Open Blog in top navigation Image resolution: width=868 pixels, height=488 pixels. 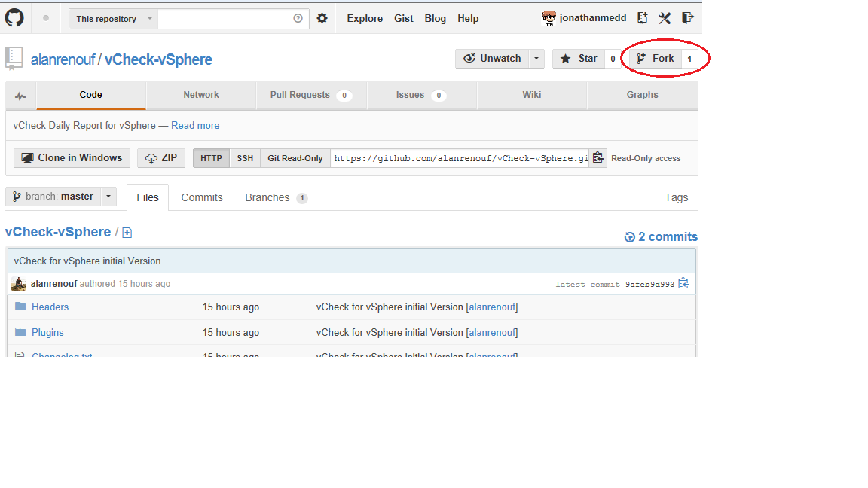click(x=435, y=18)
